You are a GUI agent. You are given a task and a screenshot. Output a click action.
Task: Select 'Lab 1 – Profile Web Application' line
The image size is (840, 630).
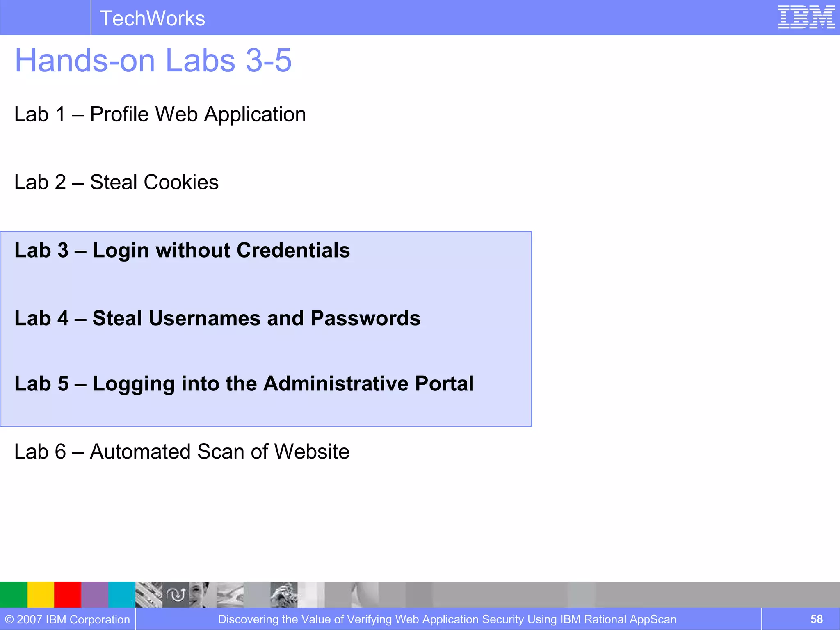click(160, 114)
